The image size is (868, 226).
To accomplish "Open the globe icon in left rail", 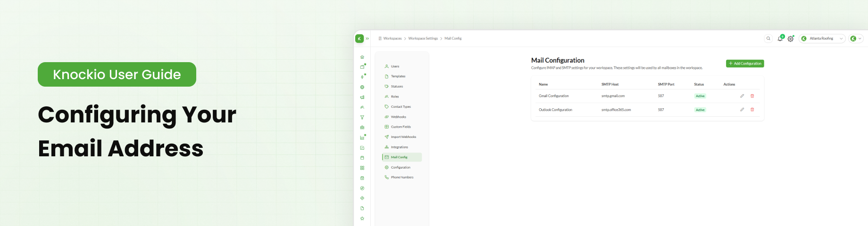I will coord(362,87).
